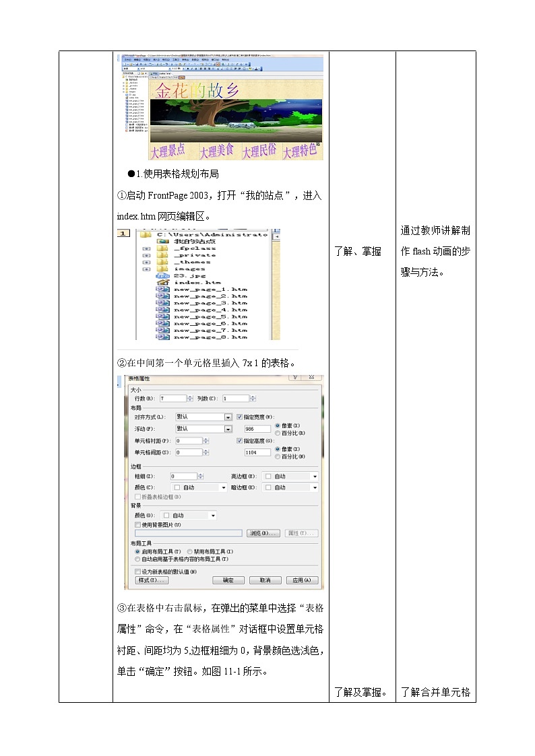
Task: Click the new_page_6.htm file icon
Action: point(163,324)
